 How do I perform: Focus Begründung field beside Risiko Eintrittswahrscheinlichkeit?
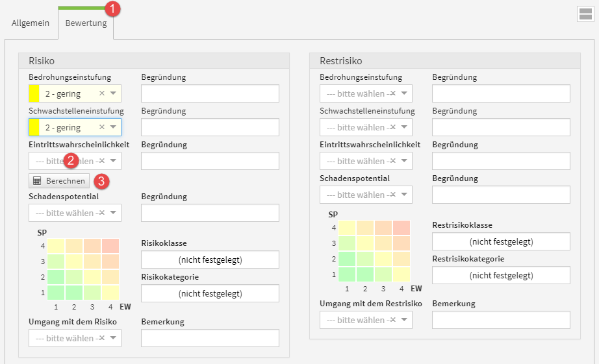point(210,161)
